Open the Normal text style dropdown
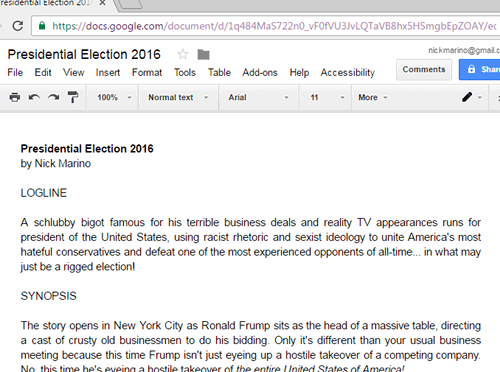Viewport: 500px width, 372px height. (x=178, y=97)
